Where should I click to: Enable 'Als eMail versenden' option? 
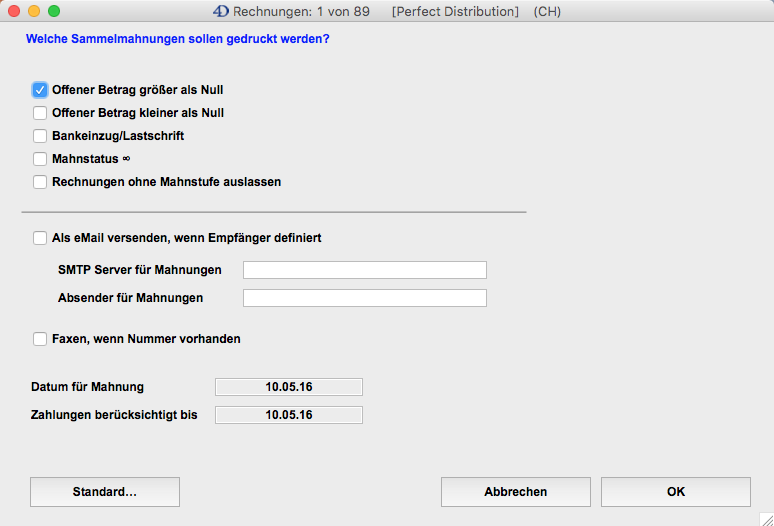pos(40,238)
